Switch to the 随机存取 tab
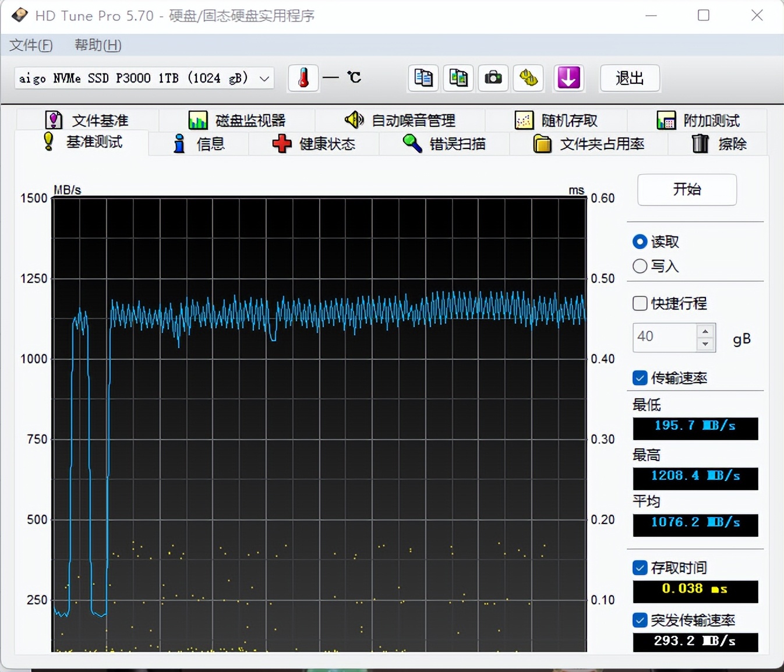This screenshot has height=672, width=784. pyautogui.click(x=556, y=120)
